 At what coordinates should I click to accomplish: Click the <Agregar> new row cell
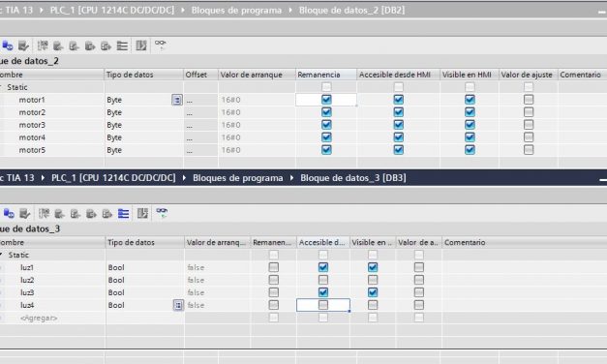point(39,318)
